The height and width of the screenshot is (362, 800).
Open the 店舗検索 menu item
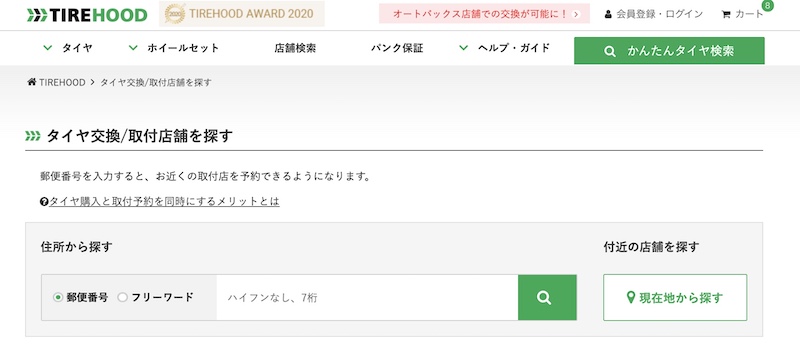click(x=295, y=48)
